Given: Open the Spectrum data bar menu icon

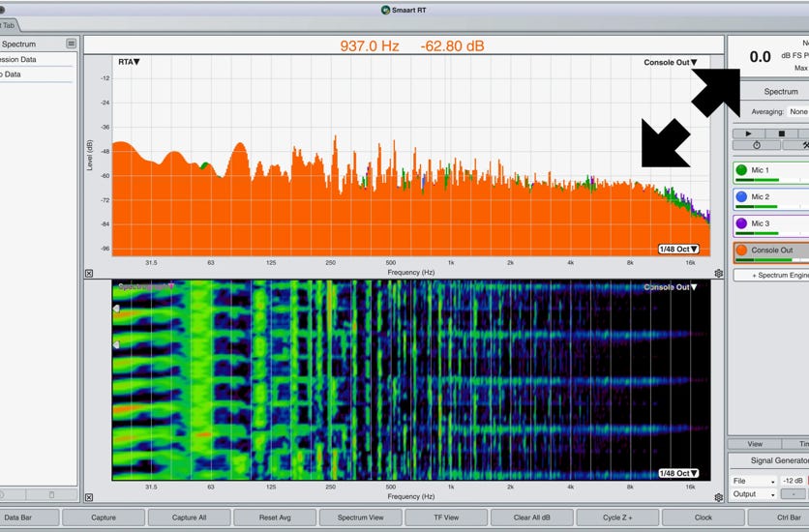Looking at the screenshot, I should point(71,44).
